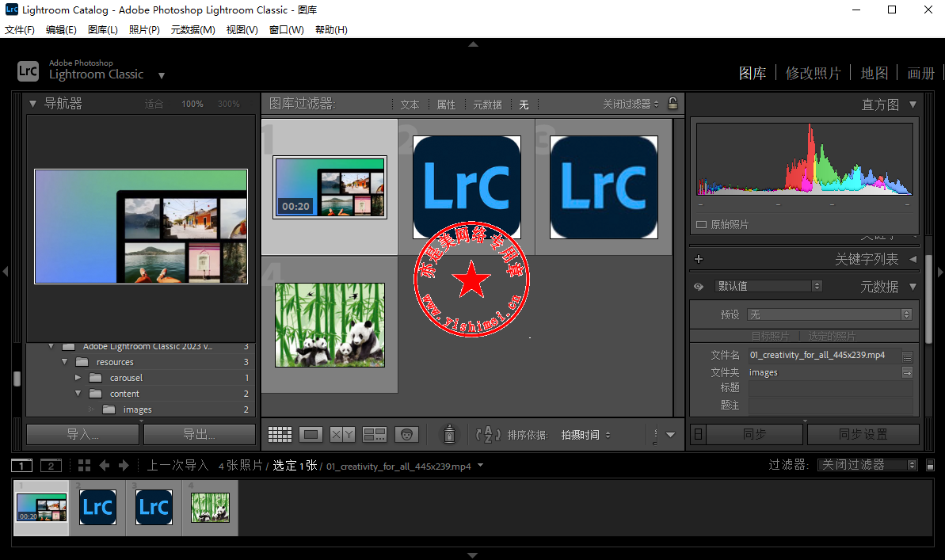Screen dimensions: 945x560
Task: Collapse the 直方图 panel triangle
Action: (x=913, y=105)
